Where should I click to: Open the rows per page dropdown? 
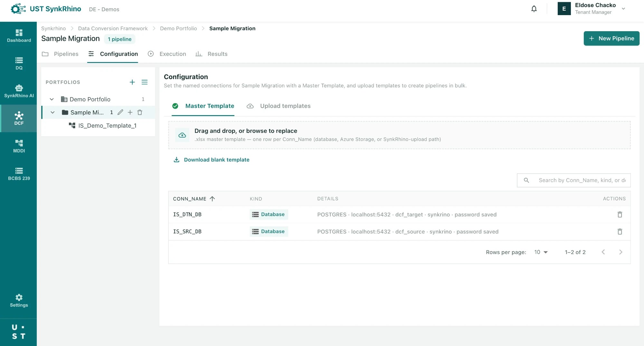pyautogui.click(x=541, y=252)
